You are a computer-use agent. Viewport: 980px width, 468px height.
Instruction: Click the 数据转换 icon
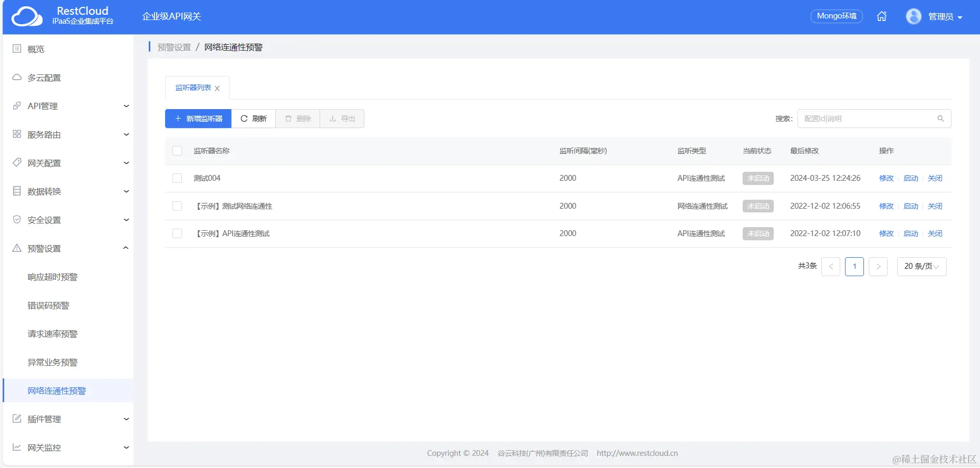coord(17,191)
